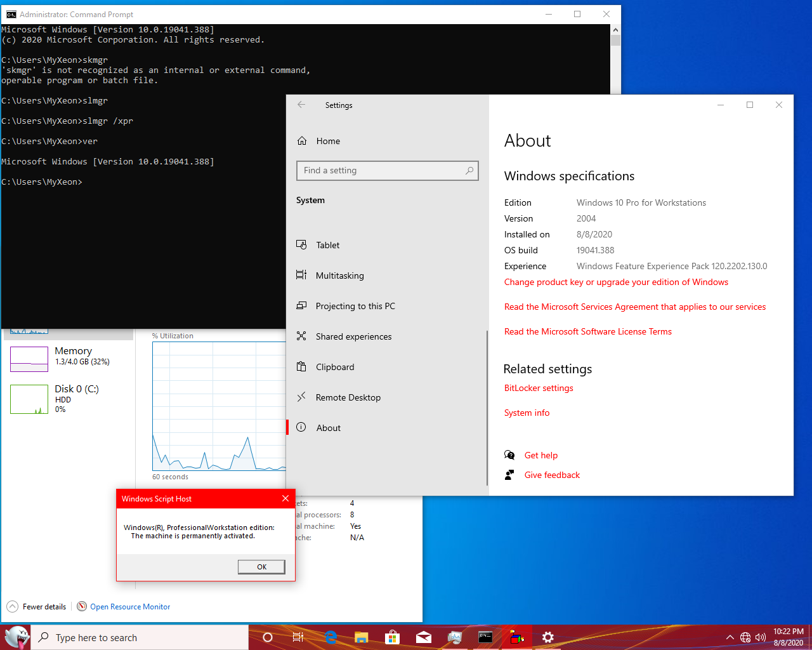The width and height of the screenshot is (812, 650).
Task: Click the Cortana circle on taskbar
Action: (x=267, y=637)
